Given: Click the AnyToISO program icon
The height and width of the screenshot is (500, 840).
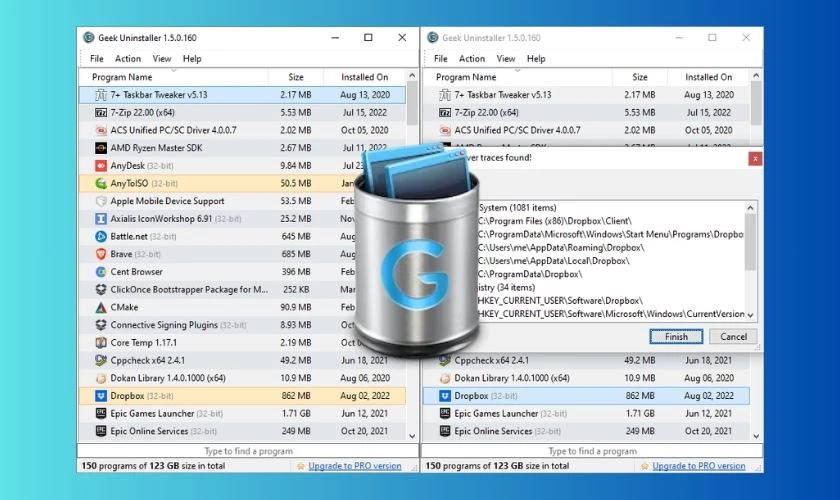Looking at the screenshot, I should 101,183.
